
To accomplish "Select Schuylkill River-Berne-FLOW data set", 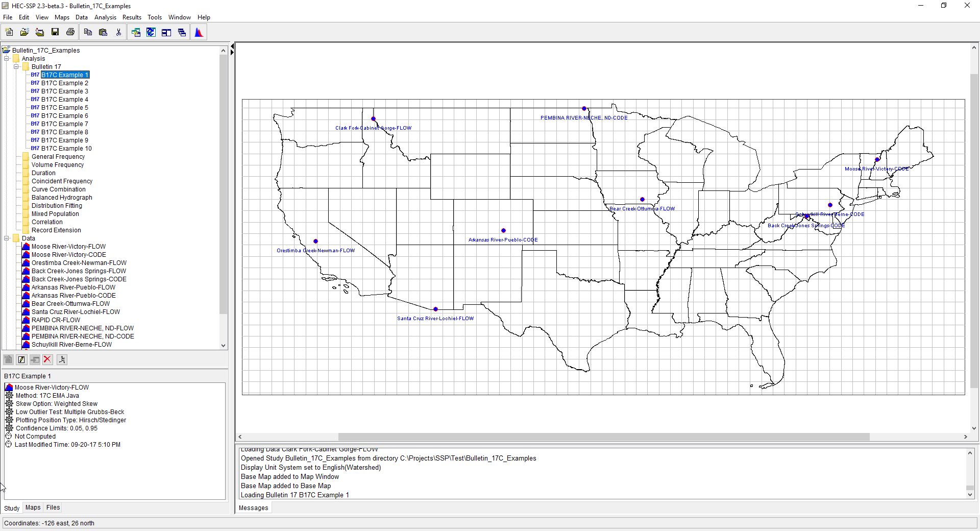I will click(x=71, y=345).
